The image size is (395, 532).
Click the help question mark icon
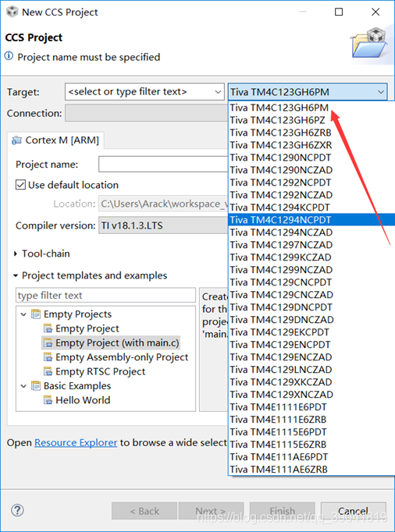click(17, 510)
